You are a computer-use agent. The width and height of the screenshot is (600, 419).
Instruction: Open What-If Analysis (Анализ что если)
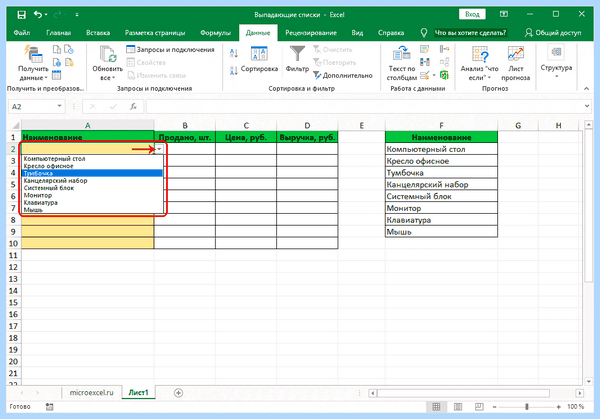pos(479,63)
